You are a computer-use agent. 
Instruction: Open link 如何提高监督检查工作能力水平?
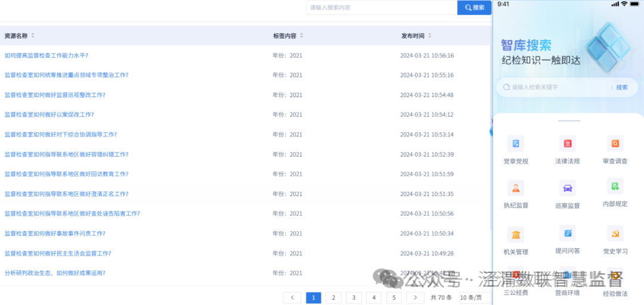47,55
